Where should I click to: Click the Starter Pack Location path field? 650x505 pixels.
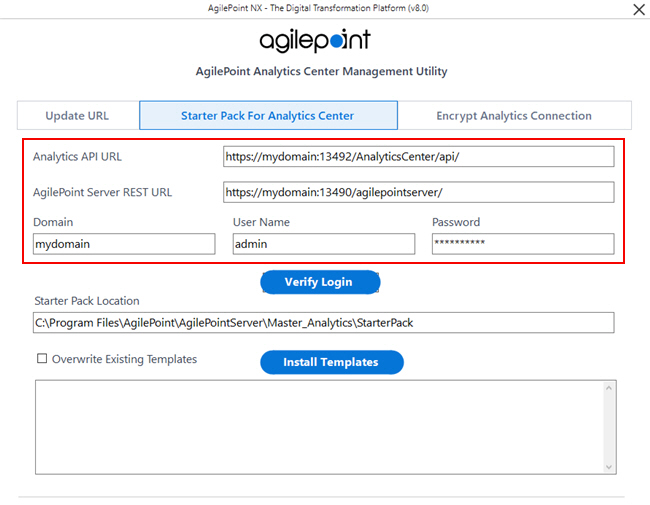click(324, 323)
